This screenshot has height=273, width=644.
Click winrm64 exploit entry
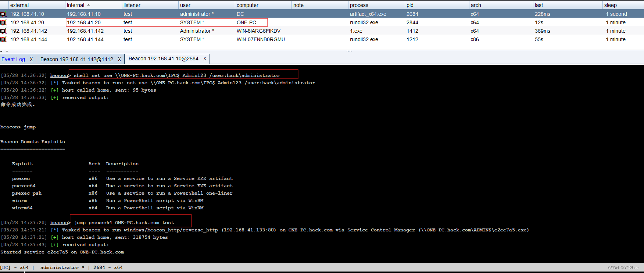[x=22, y=208]
